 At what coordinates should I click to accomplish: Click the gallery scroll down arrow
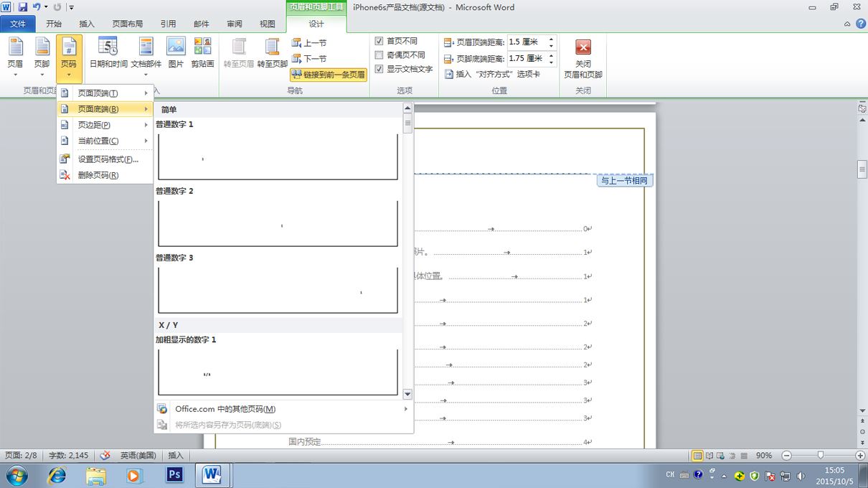point(407,394)
